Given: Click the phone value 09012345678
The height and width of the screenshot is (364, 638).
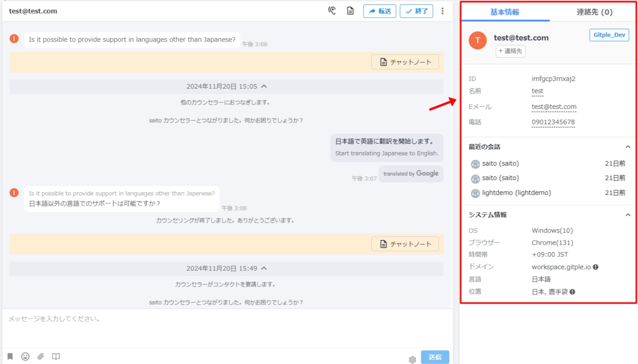Looking at the screenshot, I should 553,122.
